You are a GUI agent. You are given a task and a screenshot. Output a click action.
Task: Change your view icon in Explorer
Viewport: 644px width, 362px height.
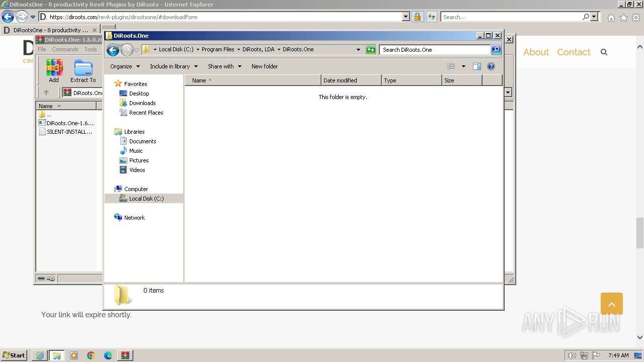point(451,66)
